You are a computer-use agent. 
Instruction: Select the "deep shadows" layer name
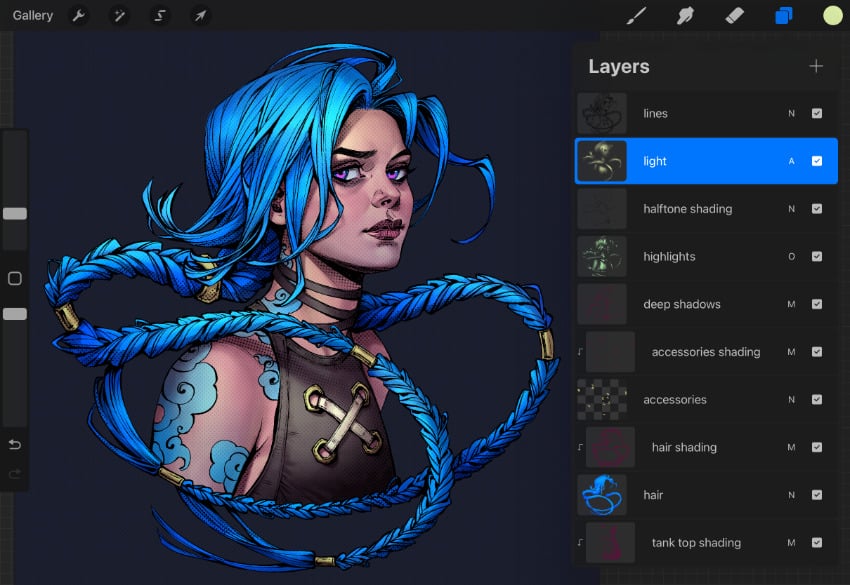[682, 304]
